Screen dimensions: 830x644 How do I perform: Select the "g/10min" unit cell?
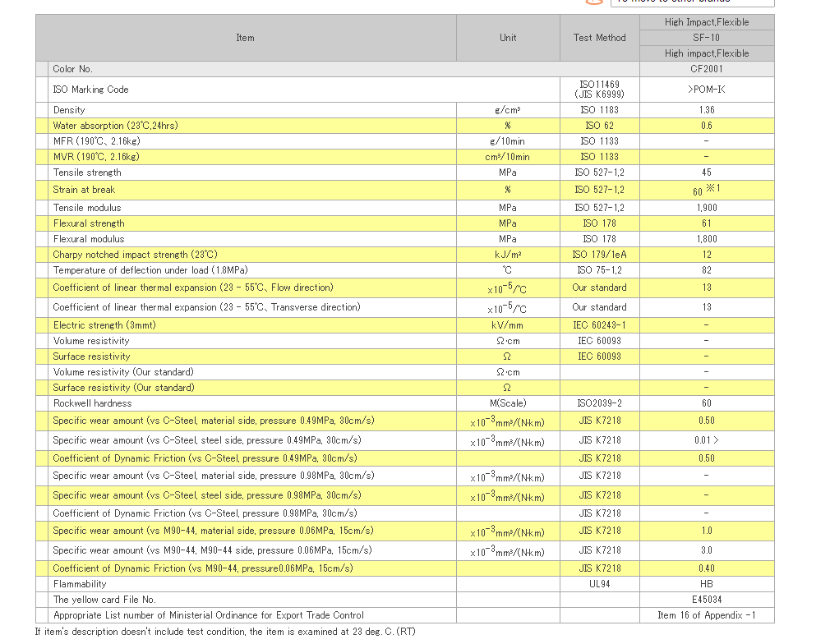pyautogui.click(x=508, y=141)
